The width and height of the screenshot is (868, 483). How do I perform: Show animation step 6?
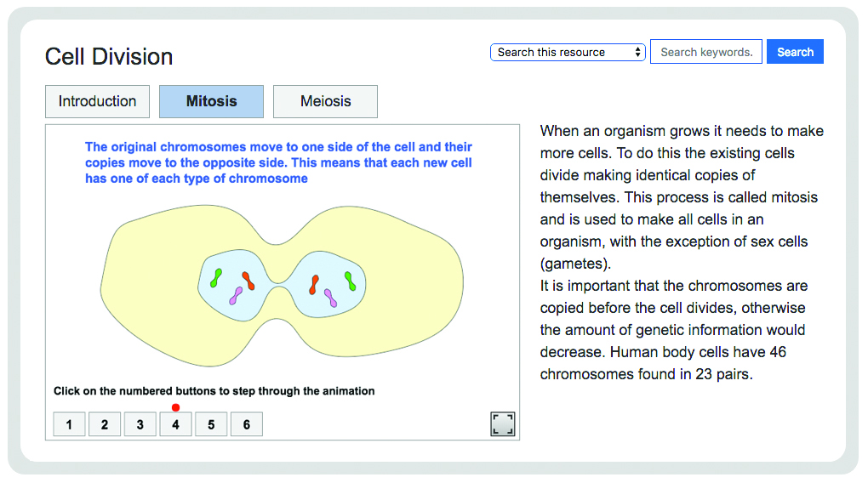click(246, 424)
